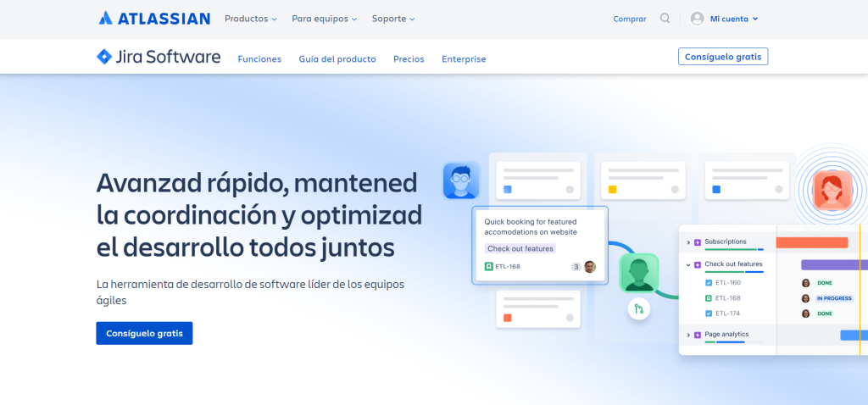The image size is (868, 405).
Task: Click the ETL-168 story icon in roadmap
Action: (708, 298)
